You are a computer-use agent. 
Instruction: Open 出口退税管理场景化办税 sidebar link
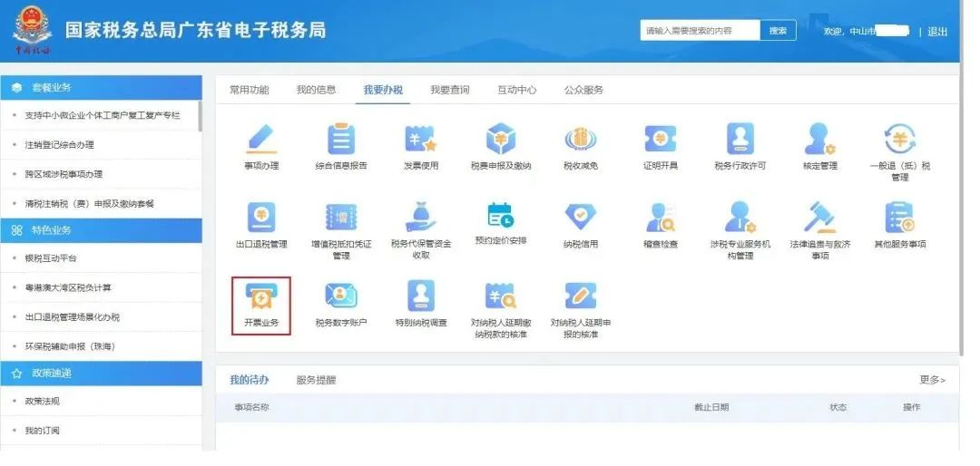coord(73,317)
